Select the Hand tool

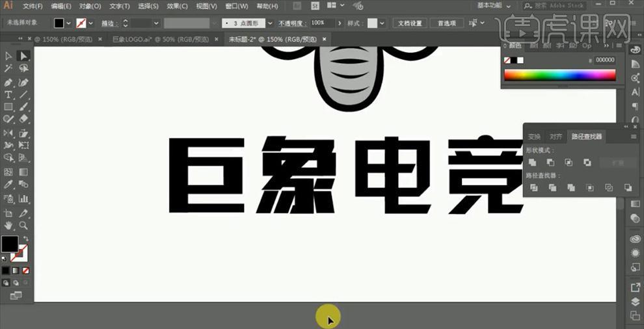(x=8, y=225)
